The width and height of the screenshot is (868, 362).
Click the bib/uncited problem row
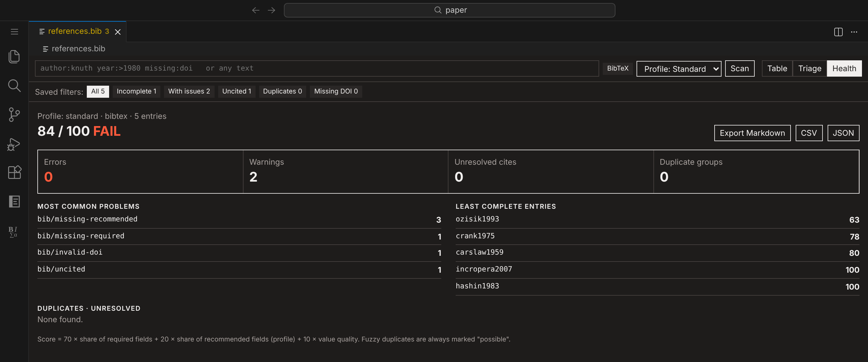[x=239, y=270]
